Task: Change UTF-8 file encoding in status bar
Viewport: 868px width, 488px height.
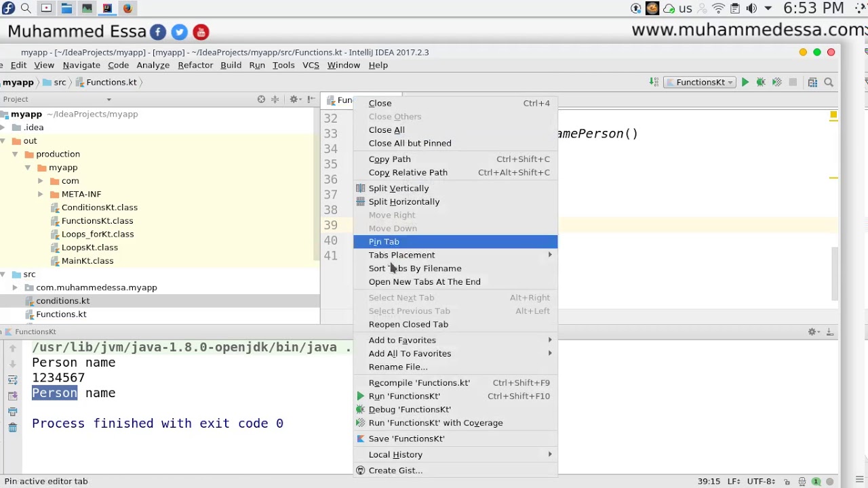Action: pos(761,481)
